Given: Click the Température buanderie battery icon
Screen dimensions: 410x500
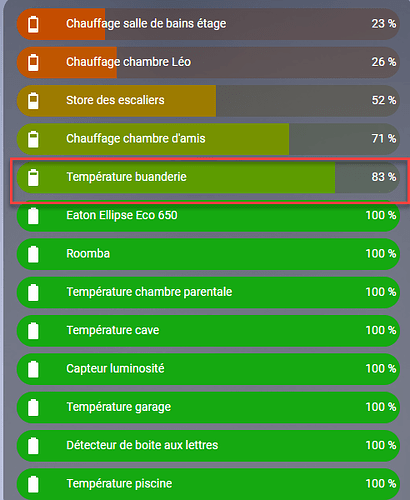Looking at the screenshot, I should click(x=33, y=177).
